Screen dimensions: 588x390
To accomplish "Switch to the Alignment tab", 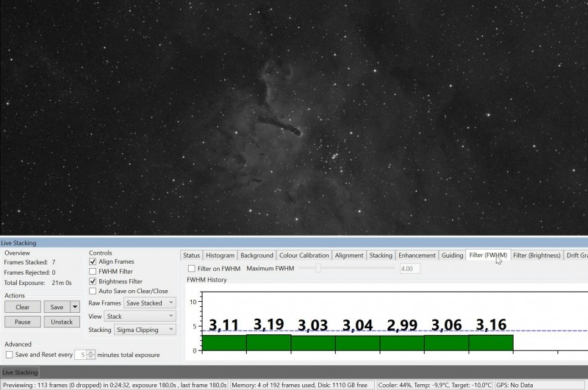I will [x=349, y=255].
